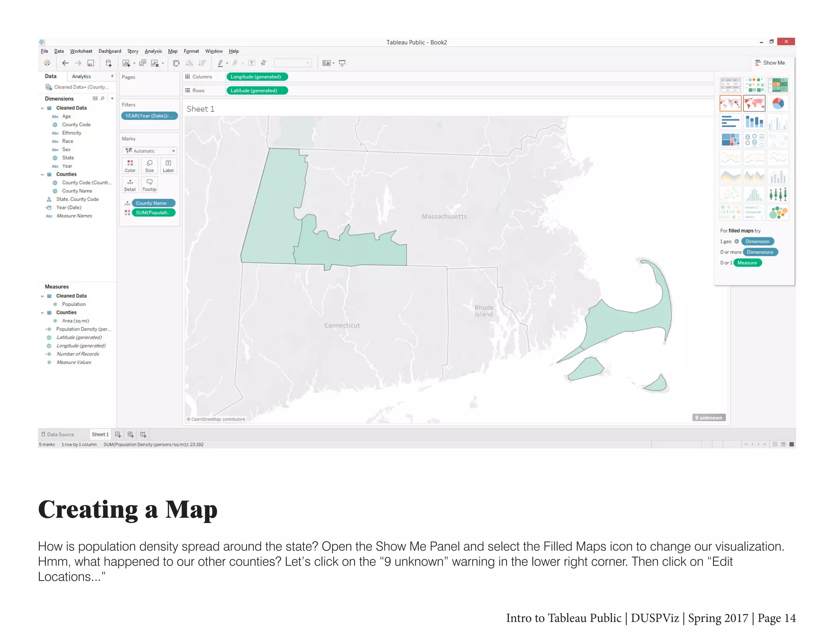The height and width of the screenshot is (644, 834).
Task: Collapse the Cleaned Data group in Measures
Action: (42, 296)
